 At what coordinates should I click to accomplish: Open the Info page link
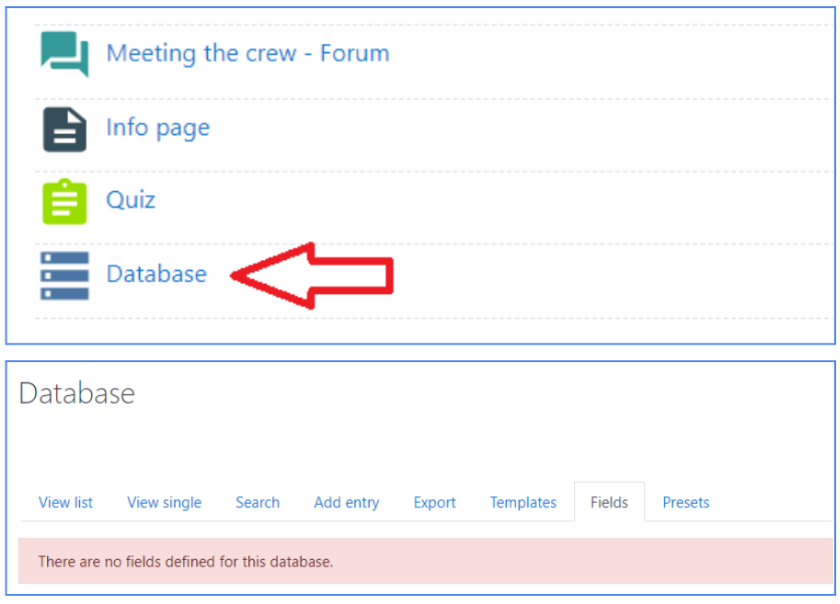(x=158, y=128)
